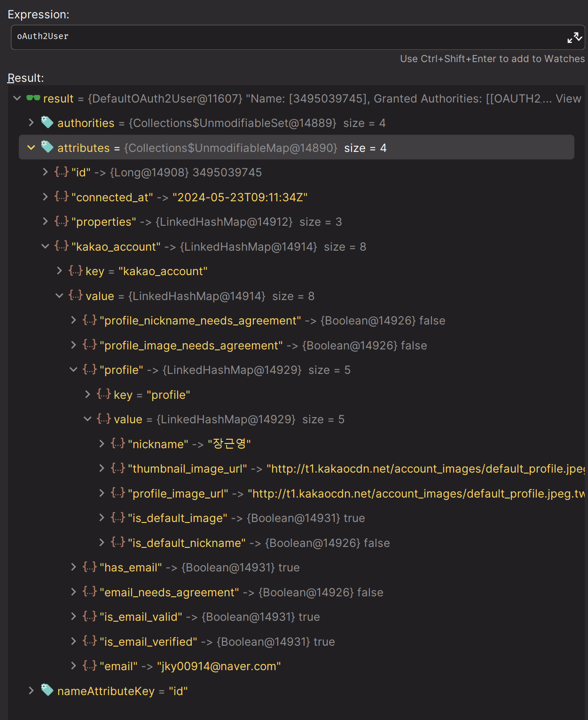Click the glasses watch icon beside result
588x720 pixels.
(x=33, y=98)
